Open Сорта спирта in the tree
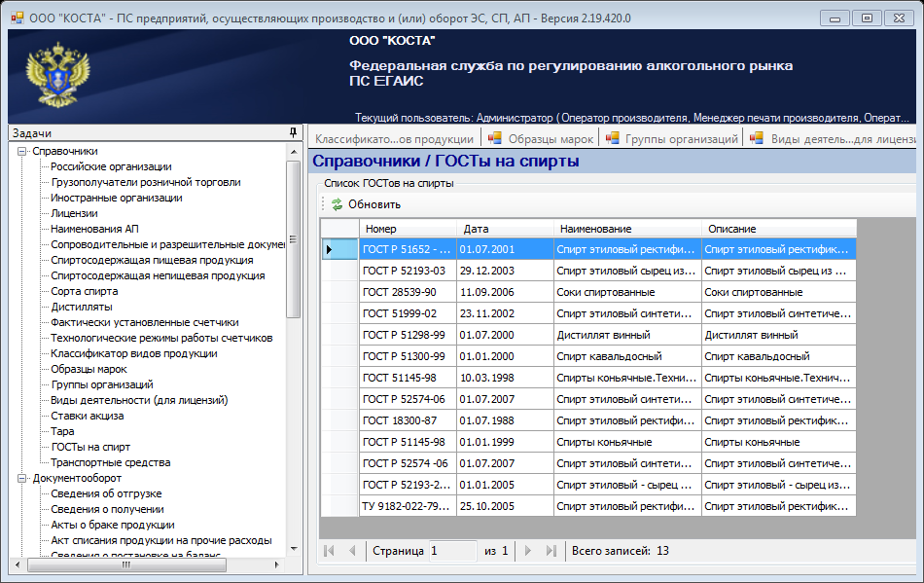Image resolution: width=924 pixels, height=583 pixels. pyautogui.click(x=84, y=291)
